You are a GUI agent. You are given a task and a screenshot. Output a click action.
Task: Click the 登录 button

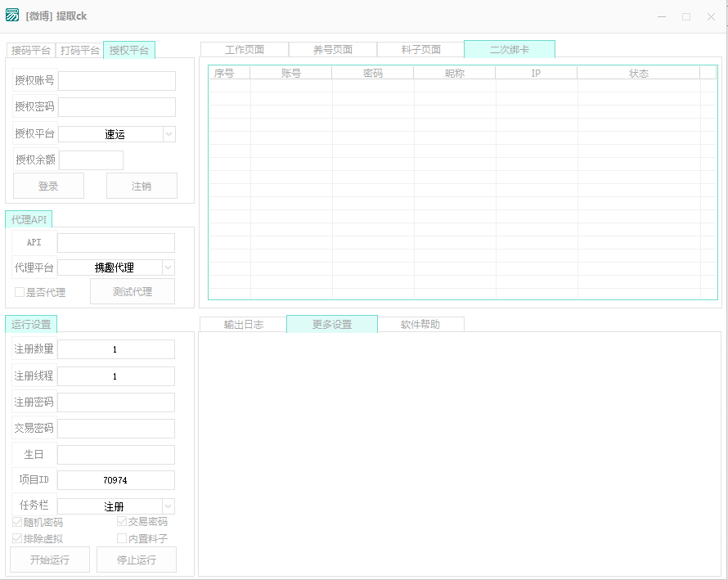(x=48, y=186)
